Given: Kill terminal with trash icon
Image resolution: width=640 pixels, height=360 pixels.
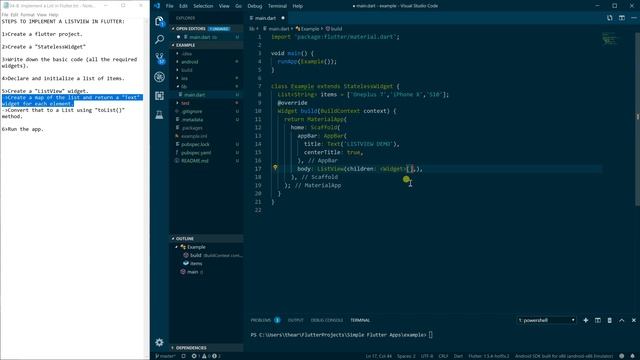Looking at the screenshot, I should (x=609, y=320).
